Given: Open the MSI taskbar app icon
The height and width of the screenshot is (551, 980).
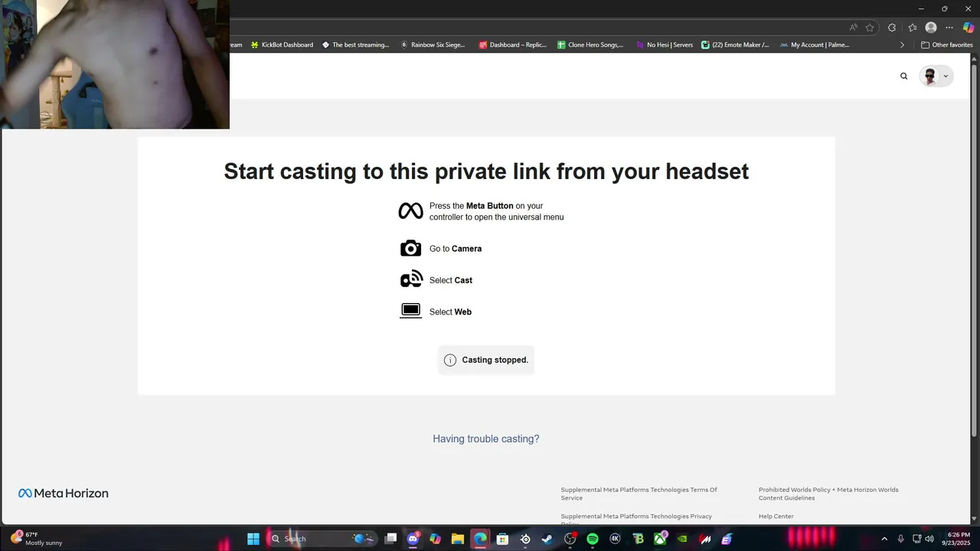Looking at the screenshot, I should click(x=705, y=539).
